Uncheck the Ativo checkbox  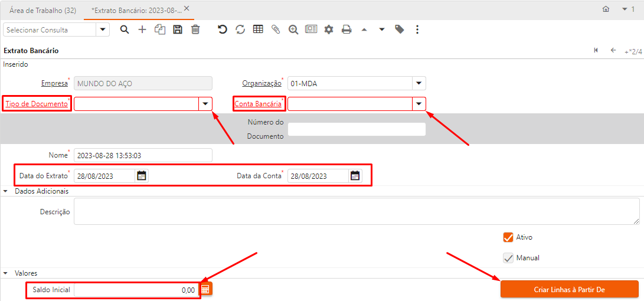pyautogui.click(x=508, y=237)
